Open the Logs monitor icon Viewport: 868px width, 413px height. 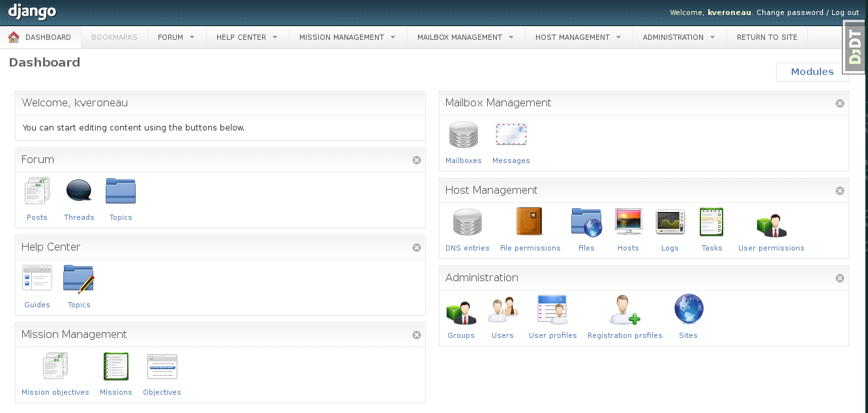tap(670, 222)
